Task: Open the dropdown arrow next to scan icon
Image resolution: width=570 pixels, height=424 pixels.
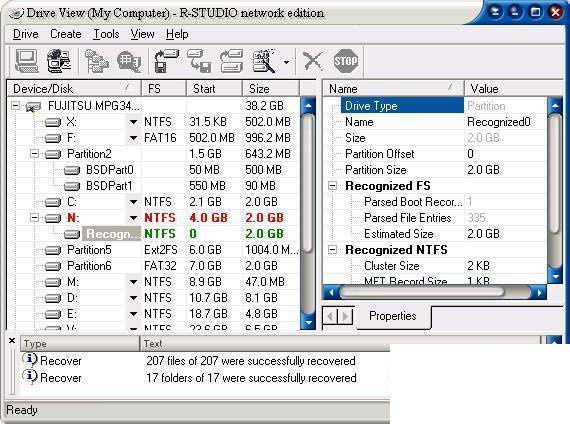Action: coord(286,62)
